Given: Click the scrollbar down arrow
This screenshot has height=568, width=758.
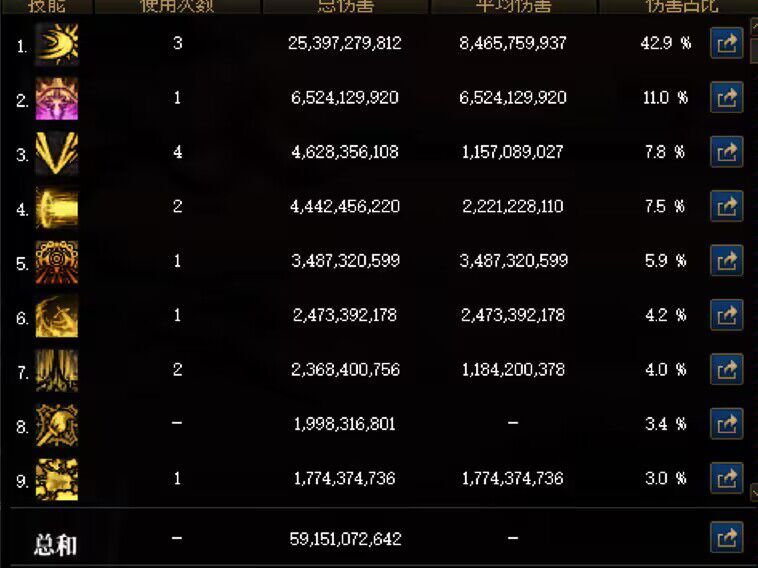Looking at the screenshot, I should (754, 493).
